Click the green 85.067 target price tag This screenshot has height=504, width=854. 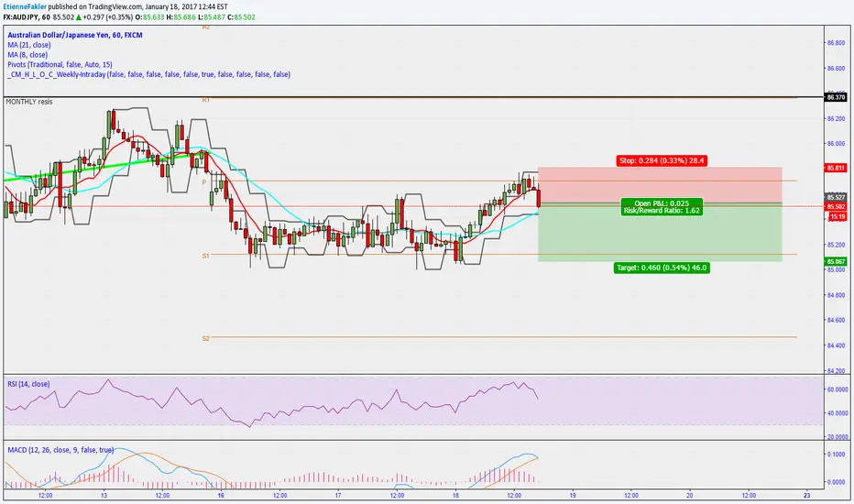(836, 261)
